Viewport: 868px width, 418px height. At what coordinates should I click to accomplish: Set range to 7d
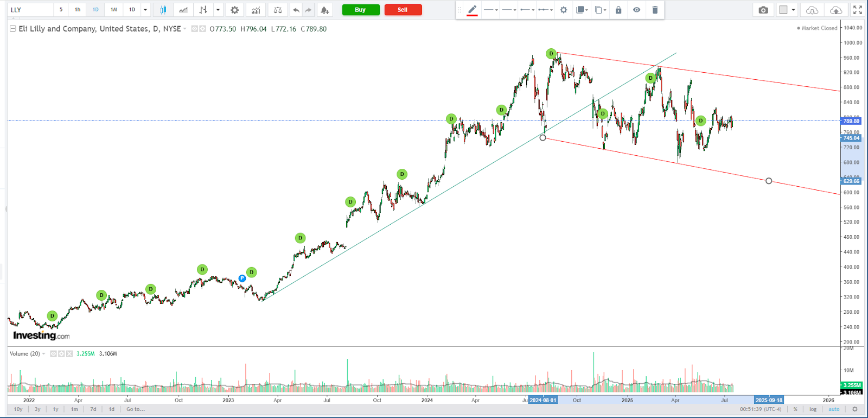pos(93,409)
